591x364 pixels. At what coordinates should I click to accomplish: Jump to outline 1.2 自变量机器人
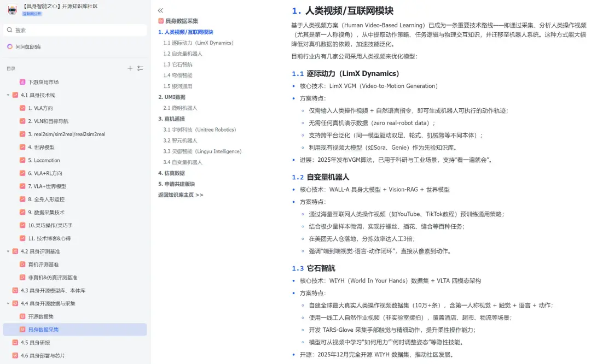[183, 54]
